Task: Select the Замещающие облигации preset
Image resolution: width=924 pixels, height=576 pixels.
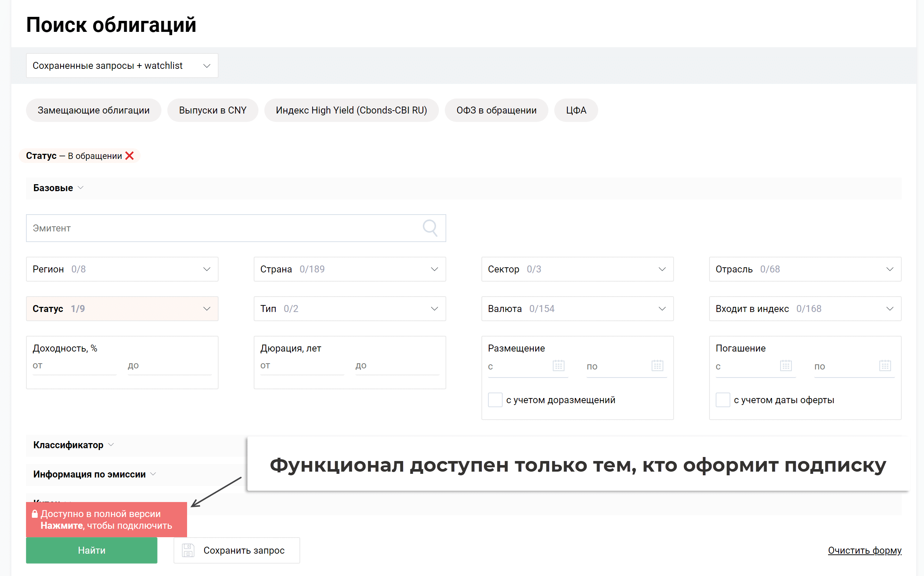Action: pos(93,111)
